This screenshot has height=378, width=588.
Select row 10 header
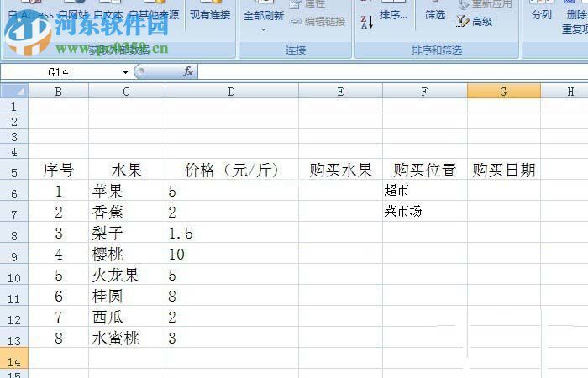coord(14,275)
